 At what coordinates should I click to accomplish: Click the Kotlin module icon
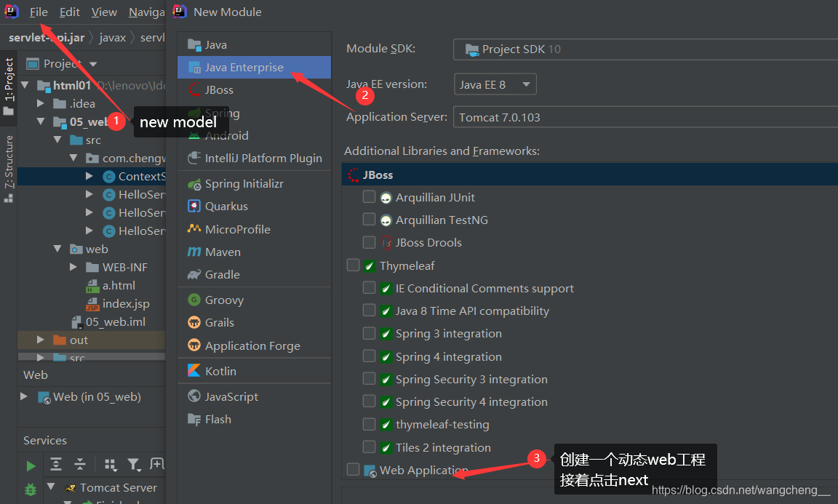pyautogui.click(x=194, y=370)
